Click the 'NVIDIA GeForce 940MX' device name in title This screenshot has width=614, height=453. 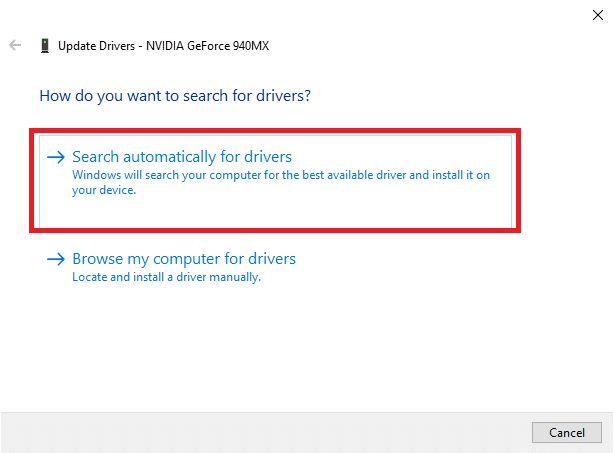point(208,46)
